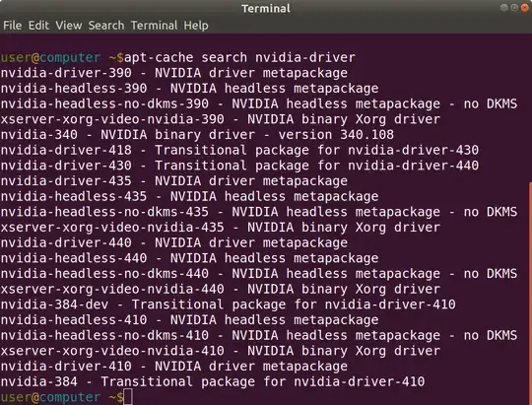Open the View menu
The width and height of the screenshot is (532, 405).
69,26
